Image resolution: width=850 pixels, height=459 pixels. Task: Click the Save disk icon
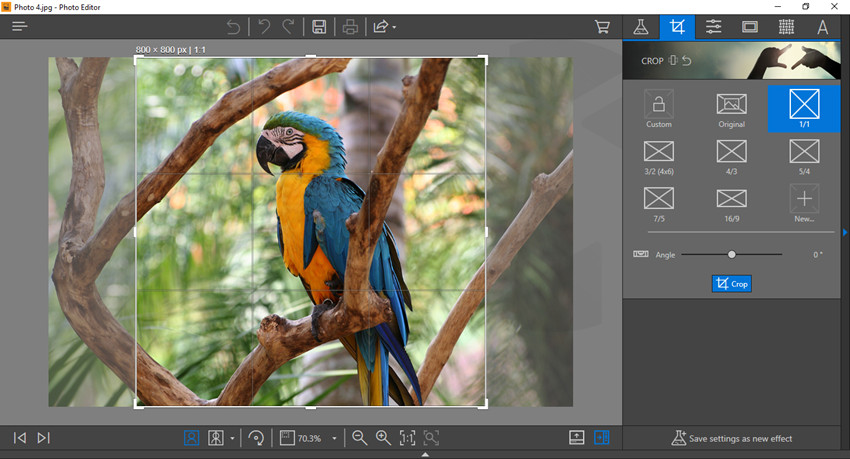[318, 27]
